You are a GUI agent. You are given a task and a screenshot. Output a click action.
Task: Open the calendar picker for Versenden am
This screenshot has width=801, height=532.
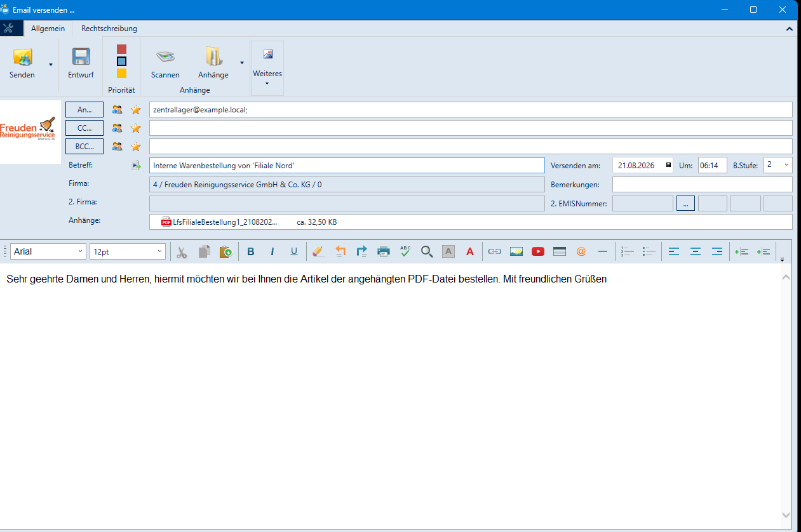[x=668, y=165]
